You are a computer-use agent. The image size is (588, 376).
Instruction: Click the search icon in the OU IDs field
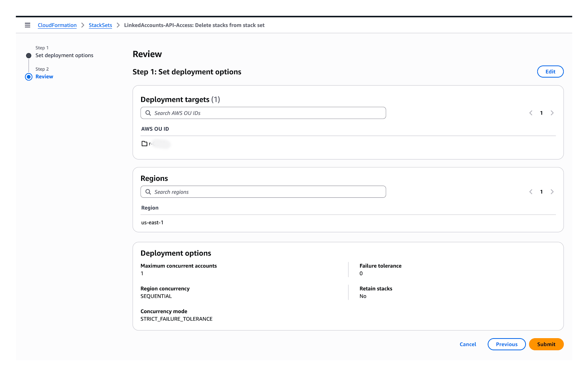click(x=148, y=113)
